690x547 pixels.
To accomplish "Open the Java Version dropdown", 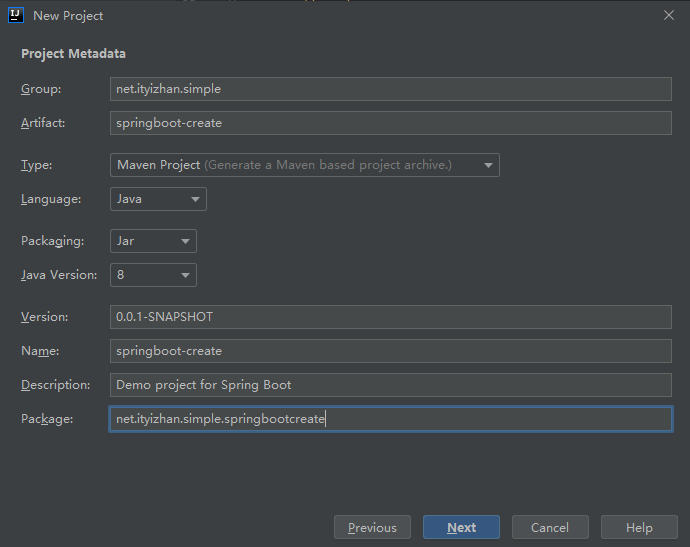I will (x=153, y=275).
